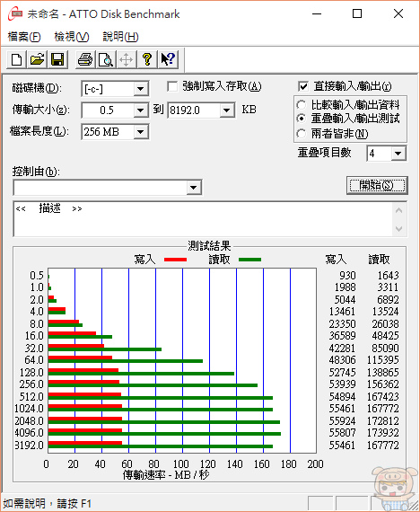The height and width of the screenshot is (512, 420).
Task: Open the 重疊項目數 queue depth dropdown
Action: tap(398, 153)
